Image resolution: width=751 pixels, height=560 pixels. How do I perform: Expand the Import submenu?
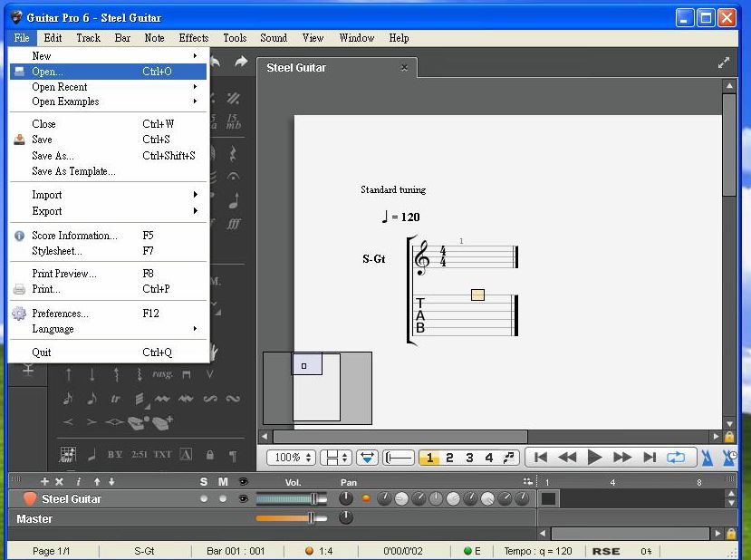[x=108, y=195]
